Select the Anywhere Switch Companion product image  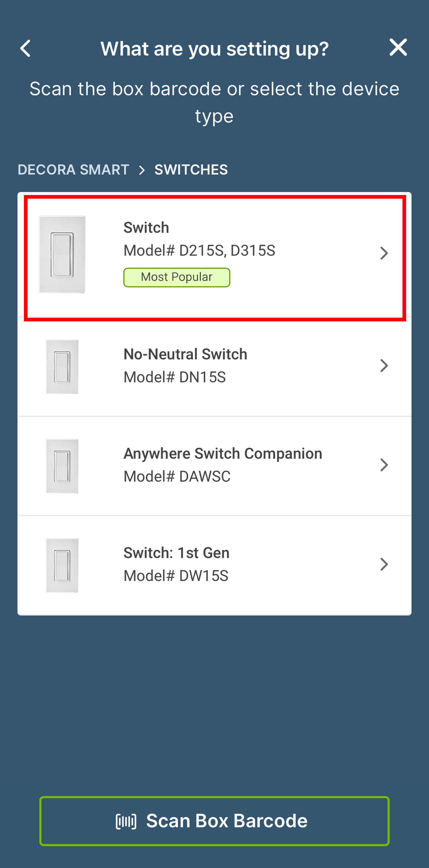point(62,466)
